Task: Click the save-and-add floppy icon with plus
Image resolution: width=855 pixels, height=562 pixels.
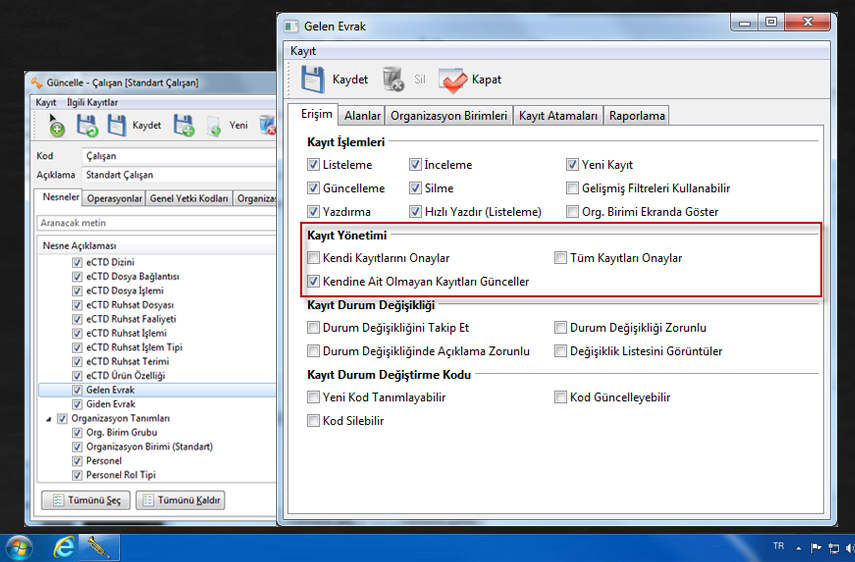Action: 183,126
